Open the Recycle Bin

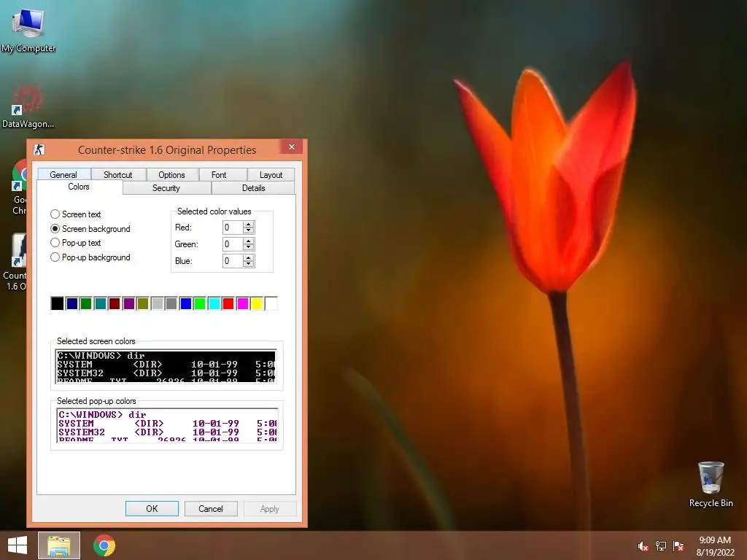[711, 484]
